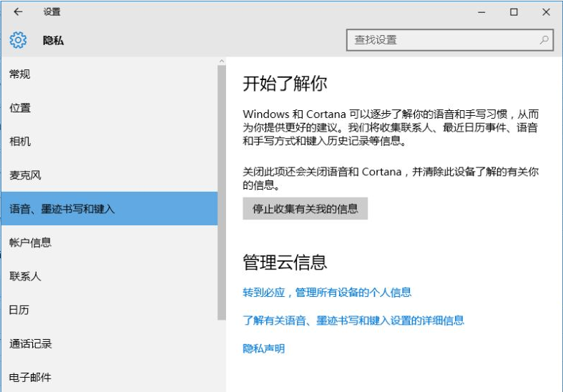Viewport: 563px width, 392px height.
Task: Click the magnifier search icon
Action: (x=544, y=40)
